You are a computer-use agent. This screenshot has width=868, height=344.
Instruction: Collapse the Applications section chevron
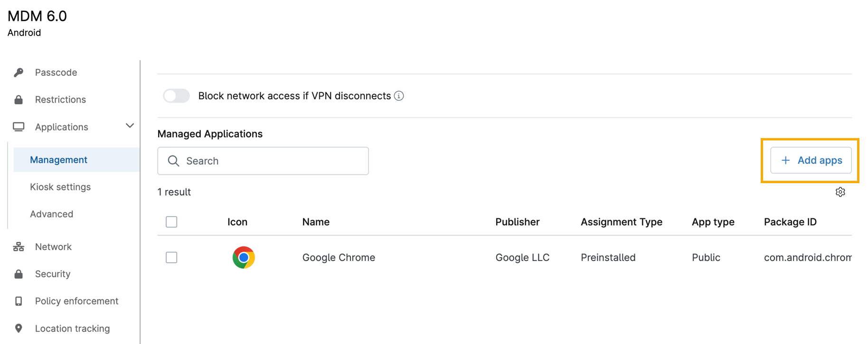click(130, 126)
